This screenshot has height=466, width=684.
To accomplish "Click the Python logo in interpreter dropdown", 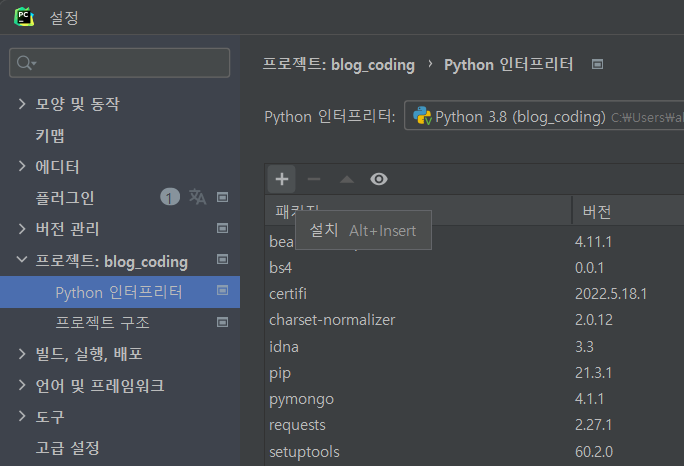I will coord(422,116).
